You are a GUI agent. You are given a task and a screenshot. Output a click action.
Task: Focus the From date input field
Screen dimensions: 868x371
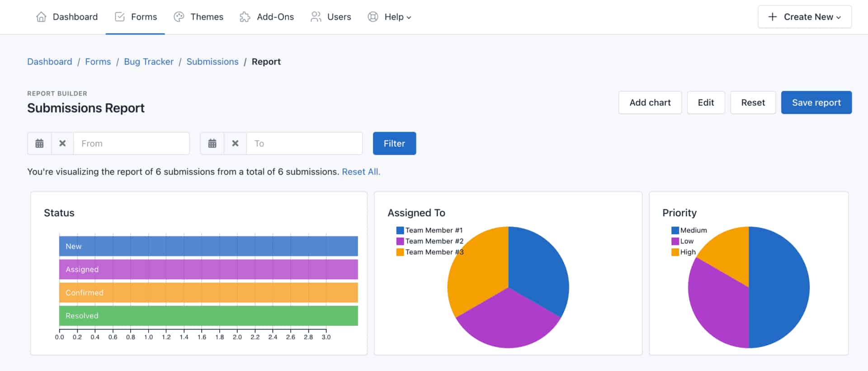[131, 144]
